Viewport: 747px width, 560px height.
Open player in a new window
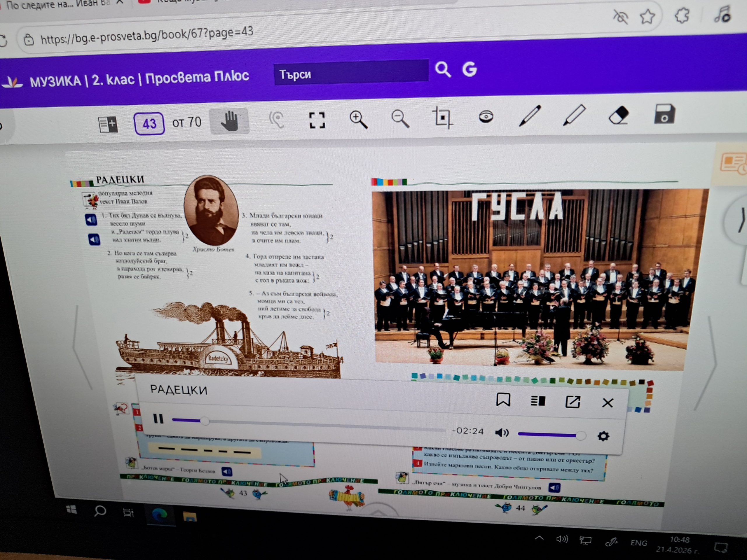[573, 402]
